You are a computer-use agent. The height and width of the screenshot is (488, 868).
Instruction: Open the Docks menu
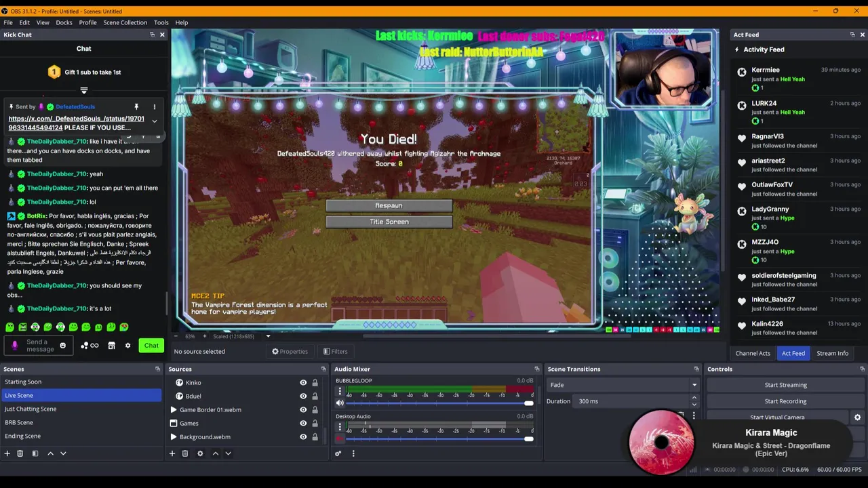pos(64,22)
